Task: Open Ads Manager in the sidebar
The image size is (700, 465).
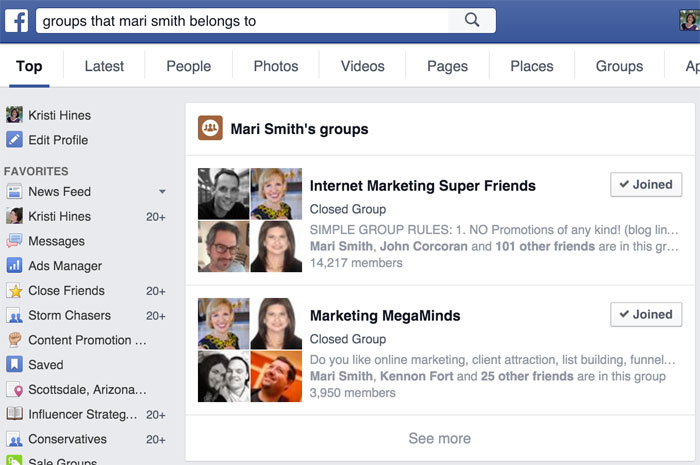Action: tap(65, 266)
